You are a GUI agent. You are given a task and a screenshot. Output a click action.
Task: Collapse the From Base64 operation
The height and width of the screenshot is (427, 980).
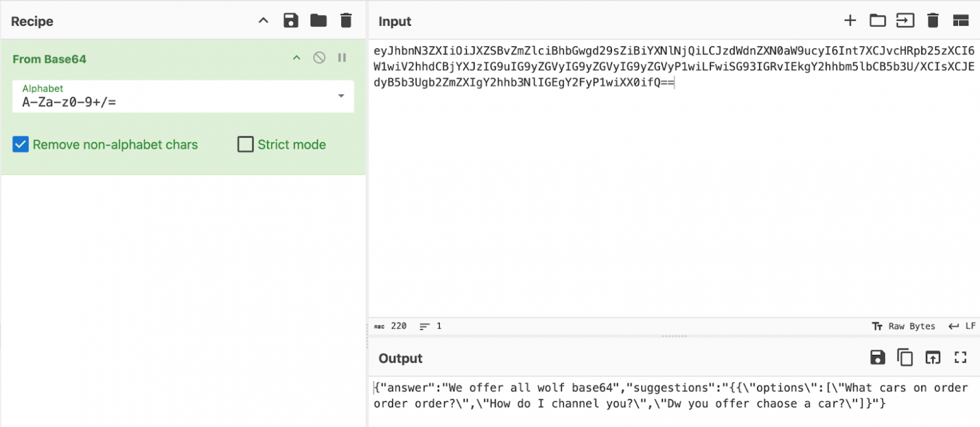(x=297, y=58)
